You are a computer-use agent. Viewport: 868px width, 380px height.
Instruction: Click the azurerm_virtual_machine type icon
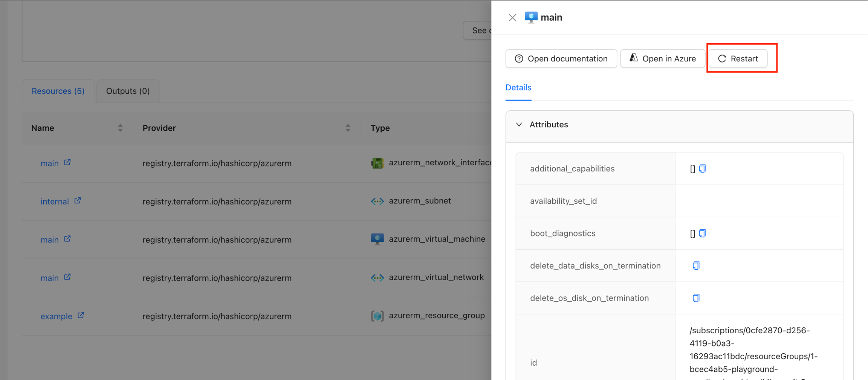pyautogui.click(x=377, y=239)
